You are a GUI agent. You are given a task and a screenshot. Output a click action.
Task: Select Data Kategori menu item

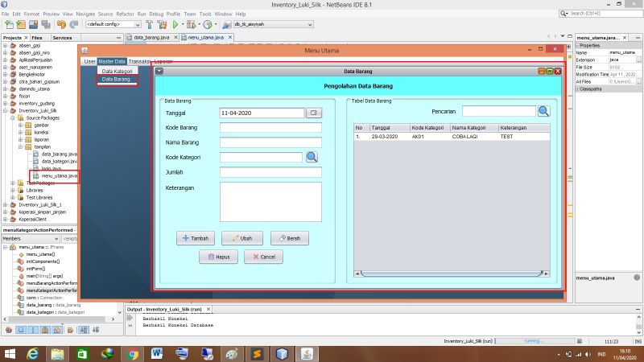[x=117, y=72]
